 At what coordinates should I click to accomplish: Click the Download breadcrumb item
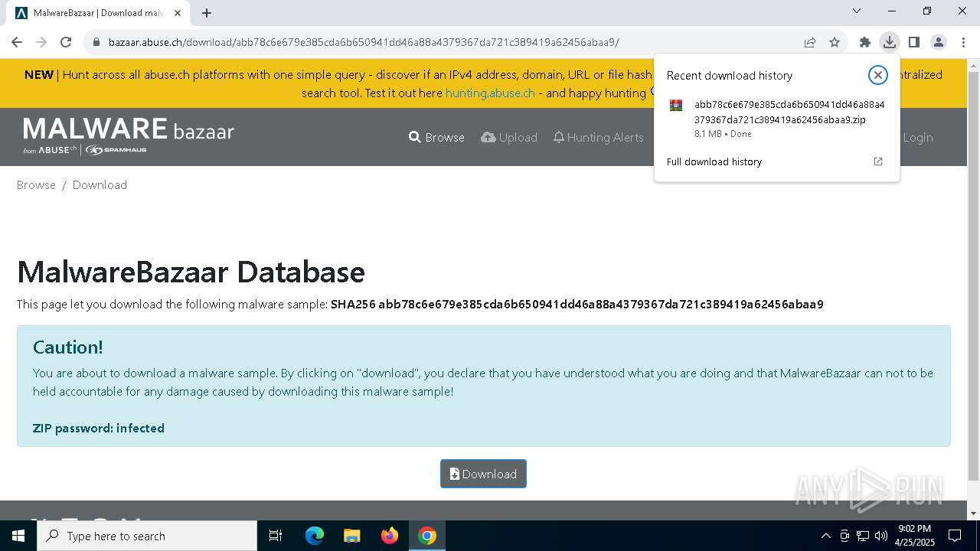point(100,184)
